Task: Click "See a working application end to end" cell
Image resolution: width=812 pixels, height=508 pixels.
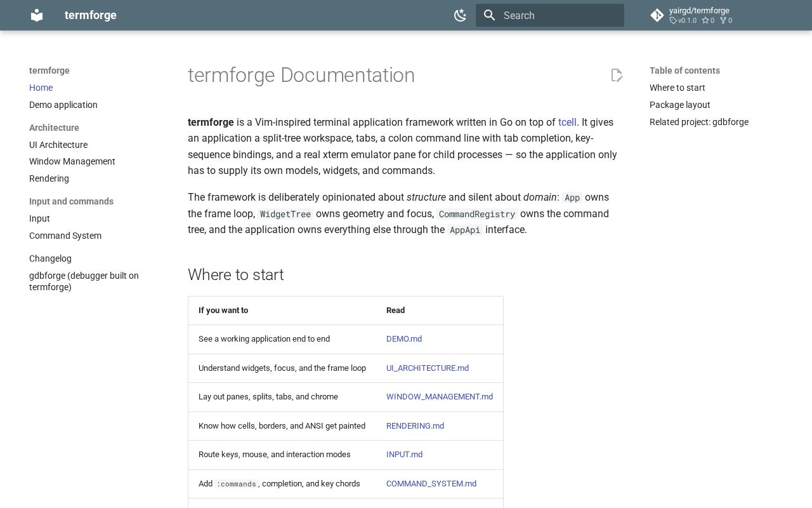Action: [x=264, y=339]
